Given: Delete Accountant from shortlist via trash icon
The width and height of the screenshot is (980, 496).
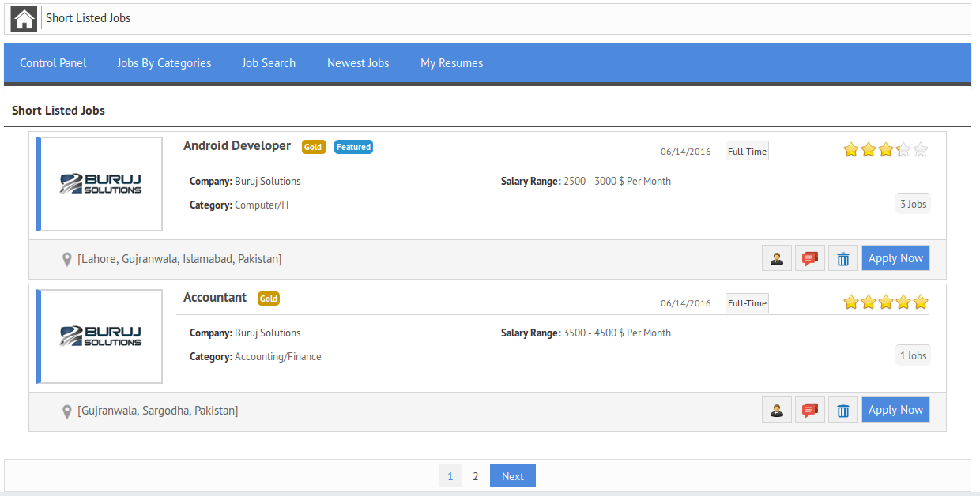Looking at the screenshot, I should tap(843, 410).
